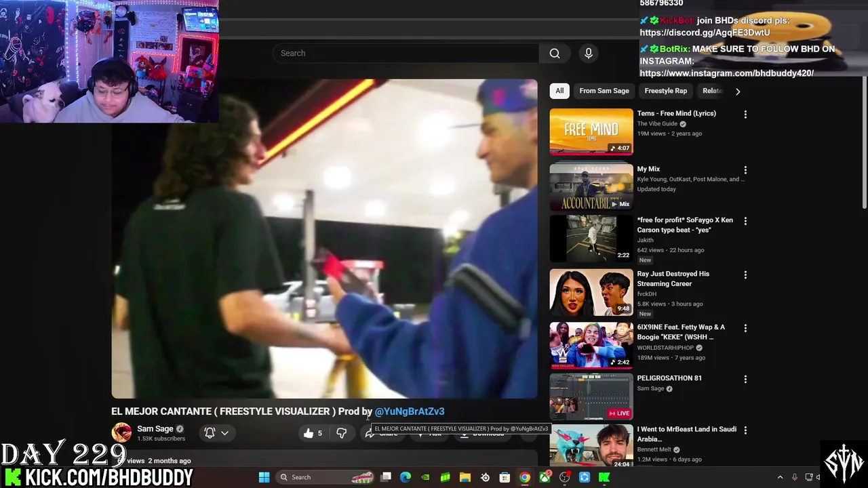Switch to Google Chrome in the taskbar
Image resolution: width=868 pixels, height=488 pixels.
point(525,477)
